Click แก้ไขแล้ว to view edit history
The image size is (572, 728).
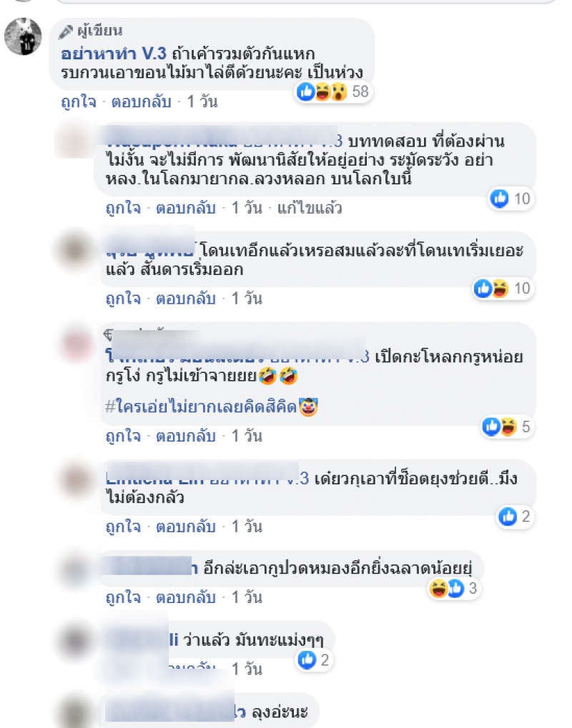tap(310, 208)
